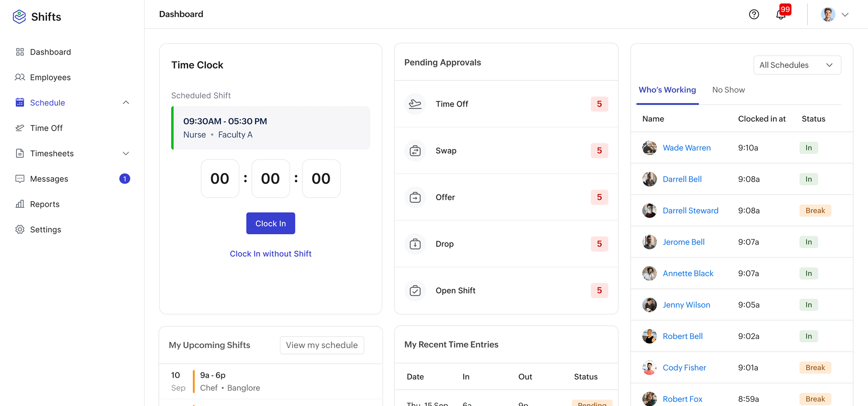
Task: Click Jenny Wilson's avatar
Action: (x=649, y=305)
